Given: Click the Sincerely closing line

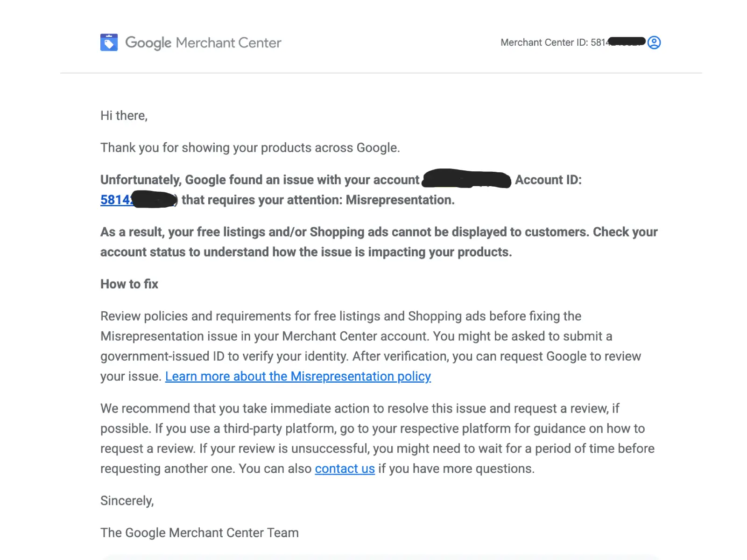Looking at the screenshot, I should pos(127,501).
